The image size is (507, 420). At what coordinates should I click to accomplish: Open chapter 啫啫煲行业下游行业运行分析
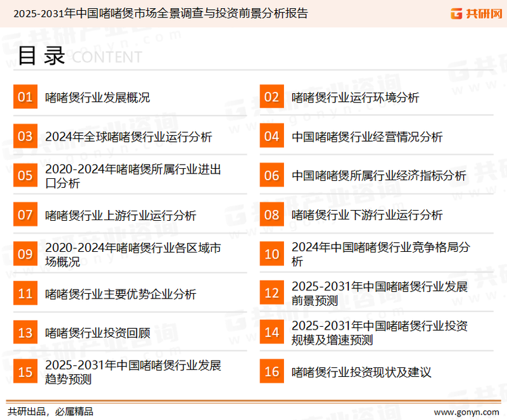(366, 215)
